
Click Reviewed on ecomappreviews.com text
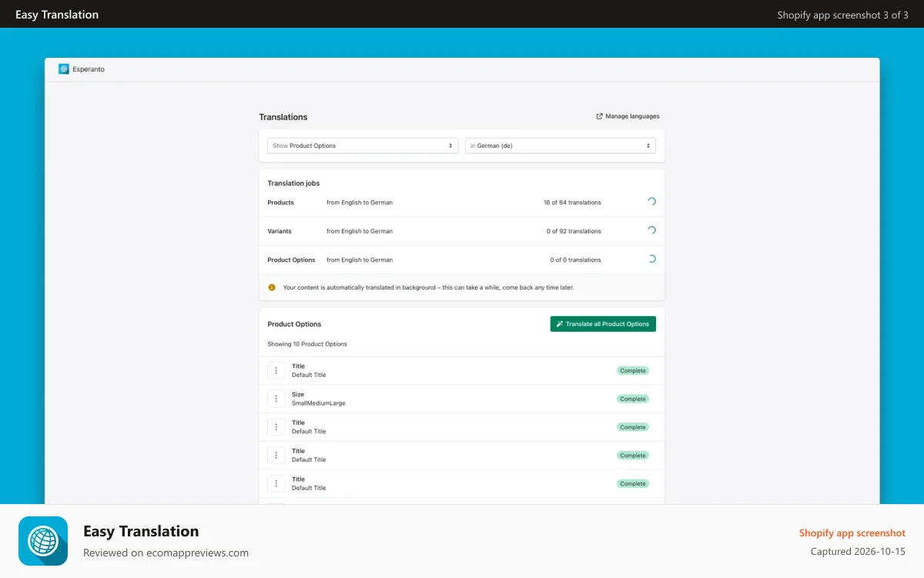[x=166, y=553]
